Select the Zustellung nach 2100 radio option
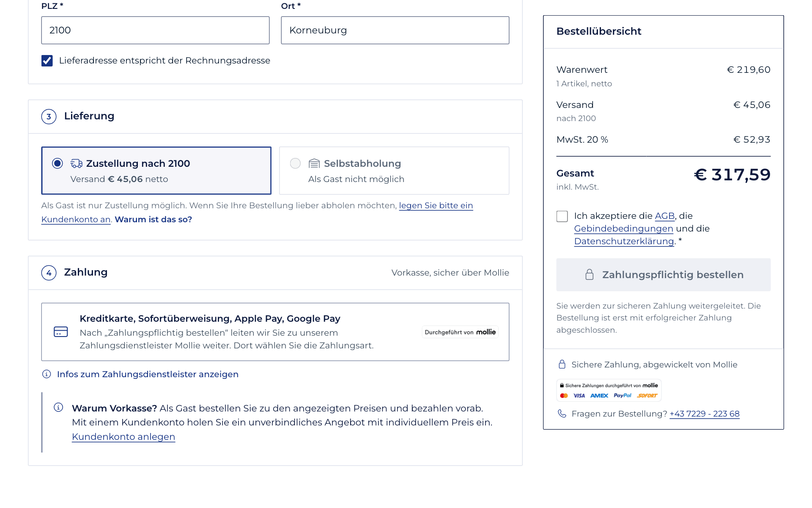Screen dimensions: 812x508 58,163
